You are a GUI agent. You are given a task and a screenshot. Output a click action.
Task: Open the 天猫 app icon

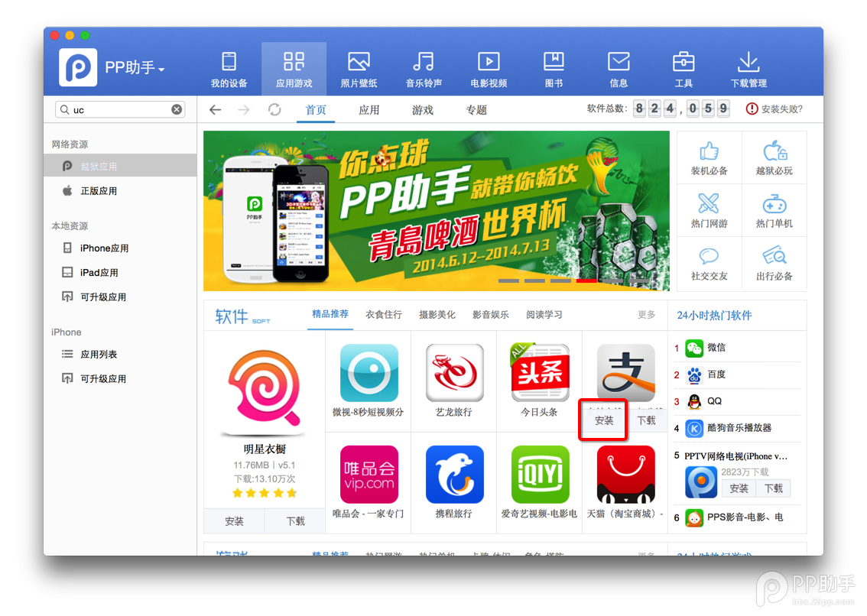[x=625, y=475]
